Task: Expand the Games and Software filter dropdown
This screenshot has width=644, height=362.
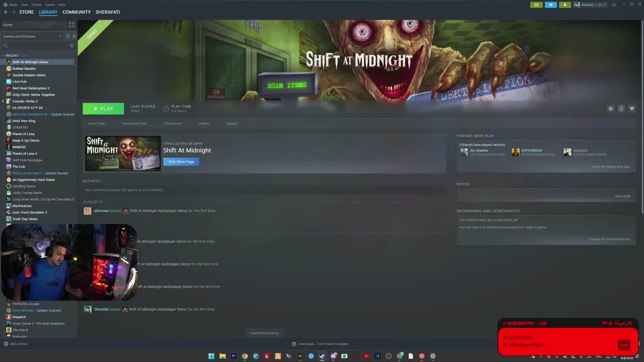Action: click(32, 36)
